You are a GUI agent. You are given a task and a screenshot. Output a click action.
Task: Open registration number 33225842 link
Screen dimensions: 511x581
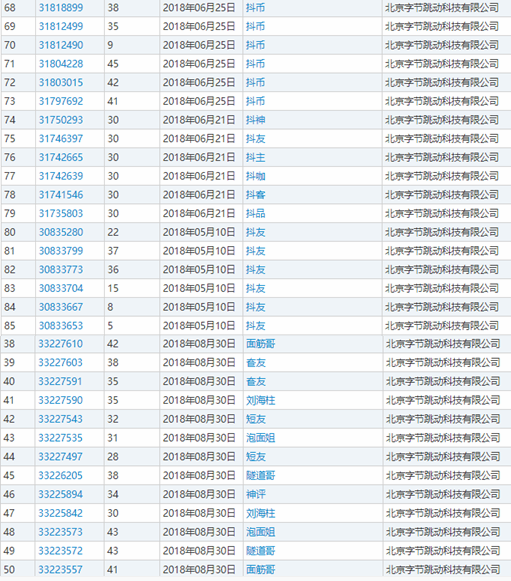pyautogui.click(x=61, y=513)
